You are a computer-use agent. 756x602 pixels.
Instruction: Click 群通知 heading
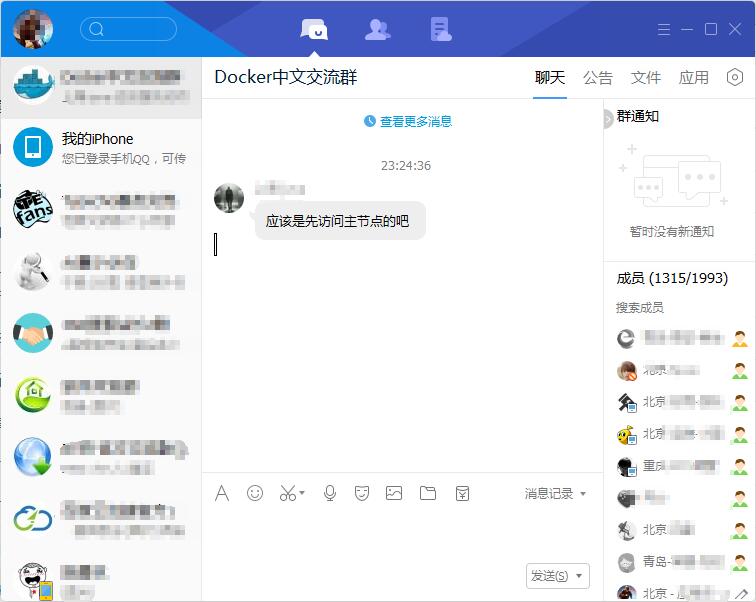(x=637, y=116)
